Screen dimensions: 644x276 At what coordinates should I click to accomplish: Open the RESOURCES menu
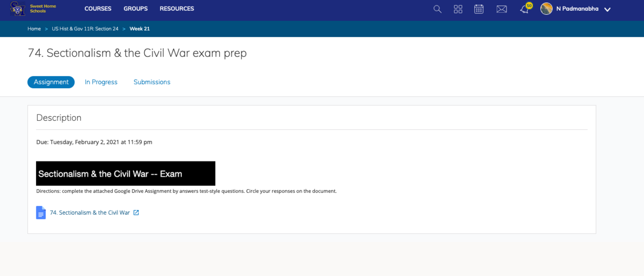[177, 9]
